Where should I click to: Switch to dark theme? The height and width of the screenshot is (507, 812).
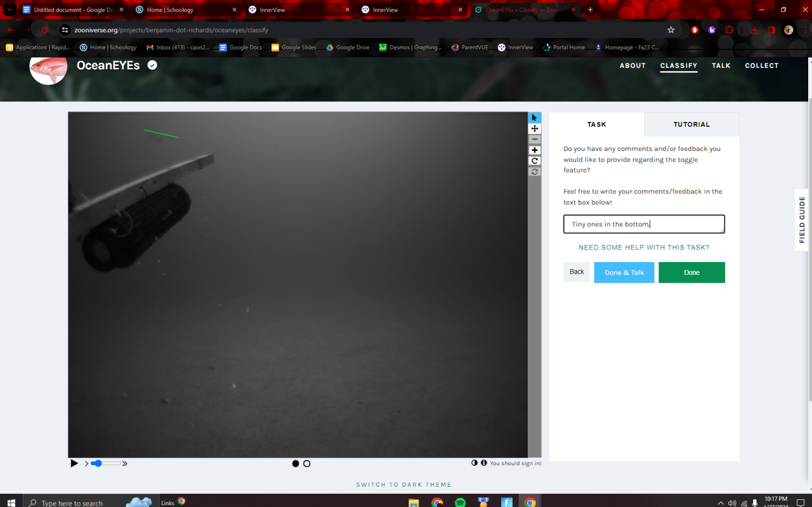click(403, 485)
